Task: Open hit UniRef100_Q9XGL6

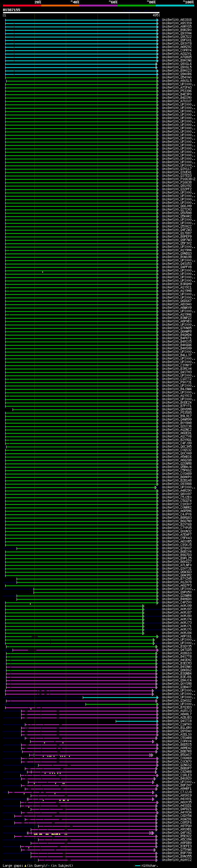Action: tap(177, 64)
